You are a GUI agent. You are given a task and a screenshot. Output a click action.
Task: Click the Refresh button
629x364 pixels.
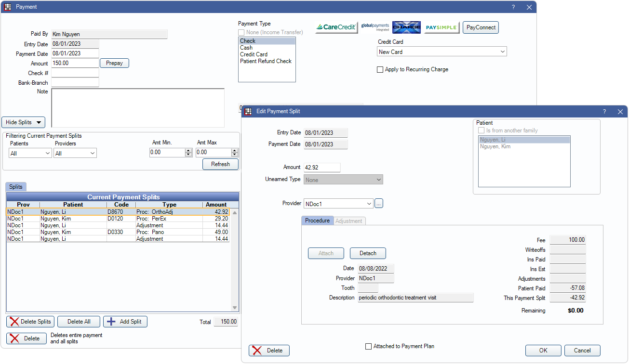pos(220,164)
